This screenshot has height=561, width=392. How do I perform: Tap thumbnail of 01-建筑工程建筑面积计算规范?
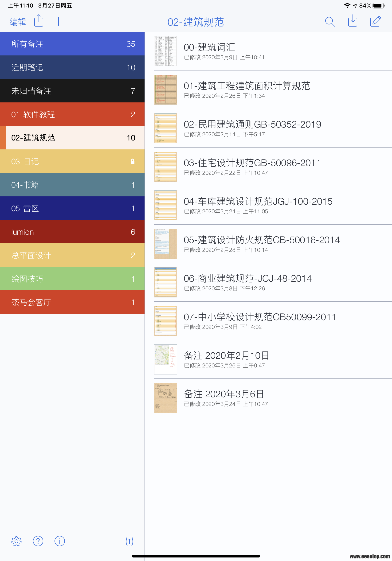pos(165,90)
